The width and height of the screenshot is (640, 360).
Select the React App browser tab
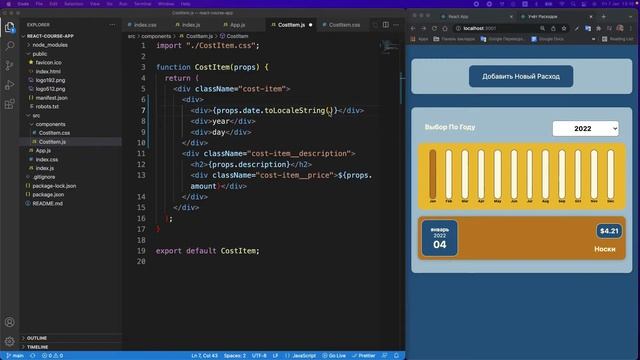coord(476,16)
